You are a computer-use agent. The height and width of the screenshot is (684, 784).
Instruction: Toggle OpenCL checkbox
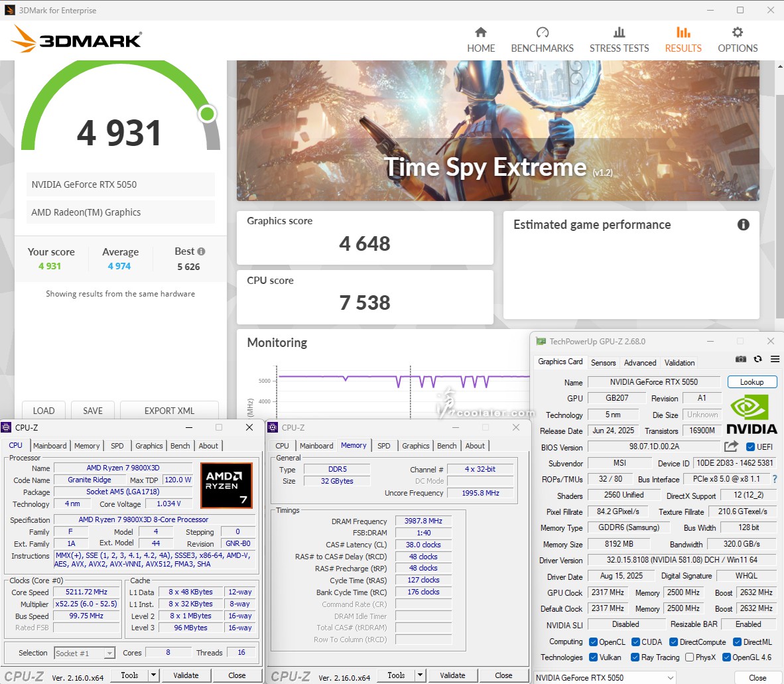pos(593,642)
